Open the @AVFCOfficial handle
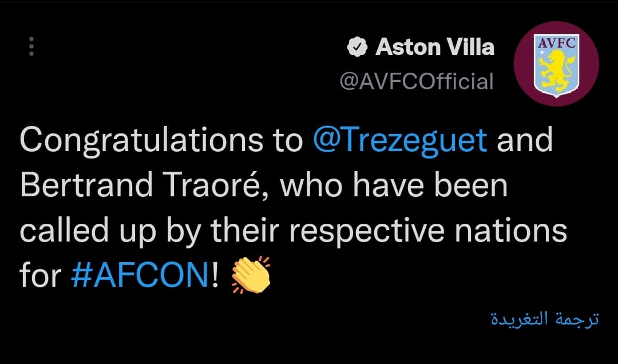The width and height of the screenshot is (618, 364). 417,81
